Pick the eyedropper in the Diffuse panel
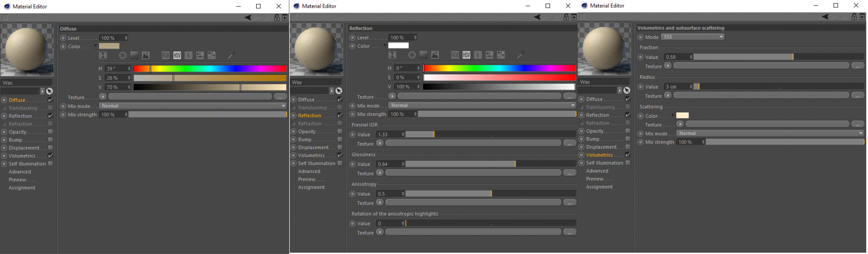This screenshot has width=868, height=254. [231, 56]
